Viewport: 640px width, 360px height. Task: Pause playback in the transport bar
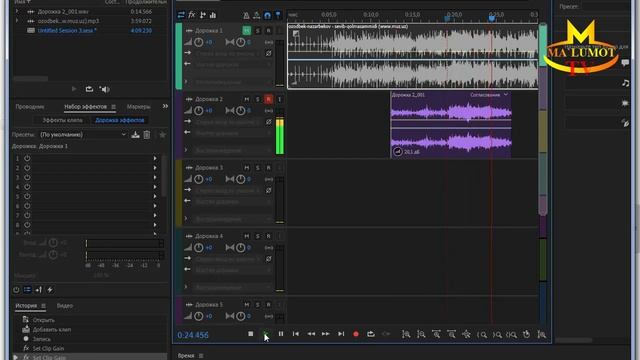tap(281, 334)
